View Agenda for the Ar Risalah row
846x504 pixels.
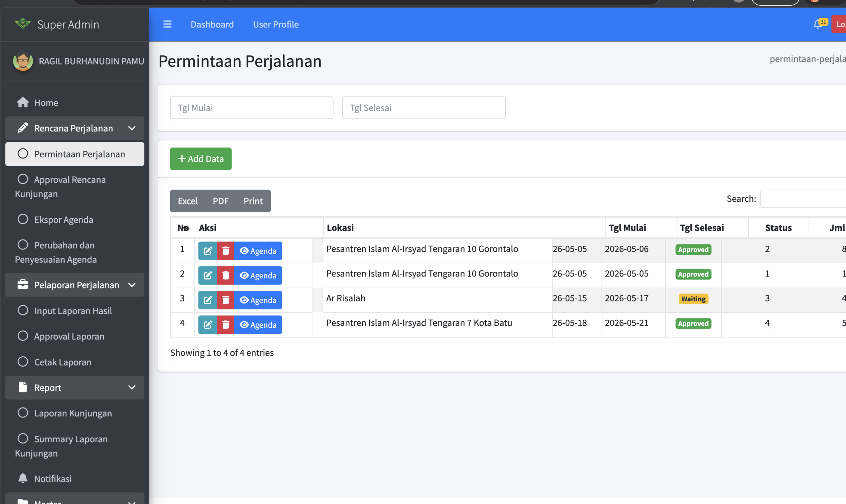click(x=258, y=300)
